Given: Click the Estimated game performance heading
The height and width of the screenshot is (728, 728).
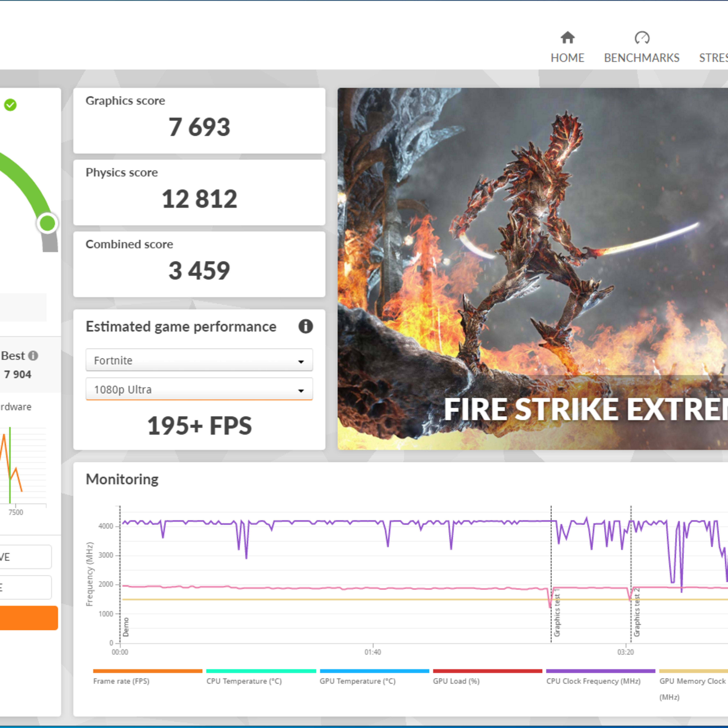Looking at the screenshot, I should pyautogui.click(x=181, y=326).
